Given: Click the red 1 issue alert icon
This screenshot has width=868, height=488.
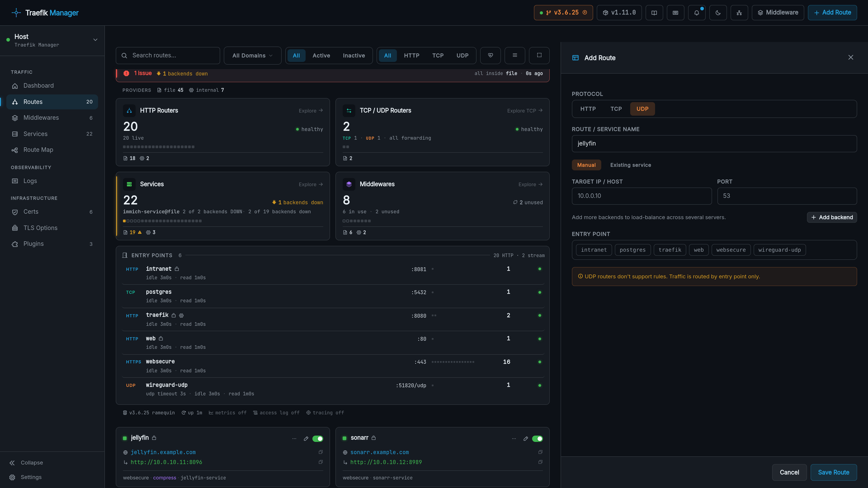Looking at the screenshot, I should point(126,73).
